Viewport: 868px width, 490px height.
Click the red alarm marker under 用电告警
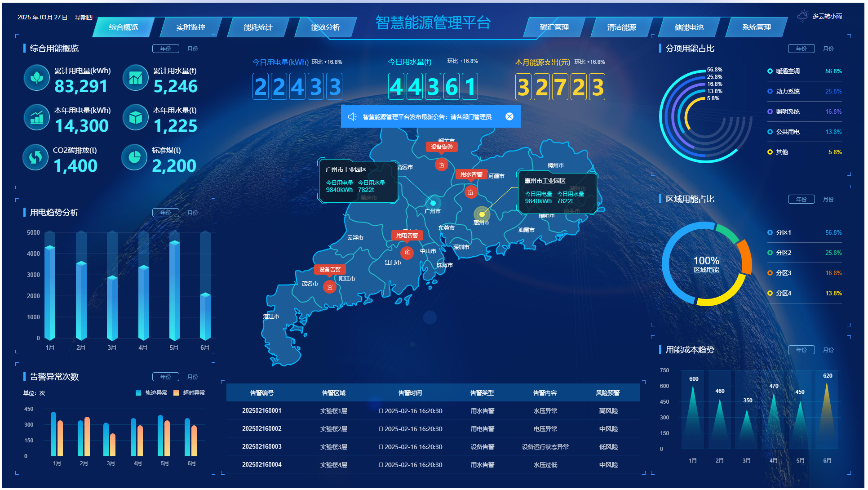click(407, 253)
